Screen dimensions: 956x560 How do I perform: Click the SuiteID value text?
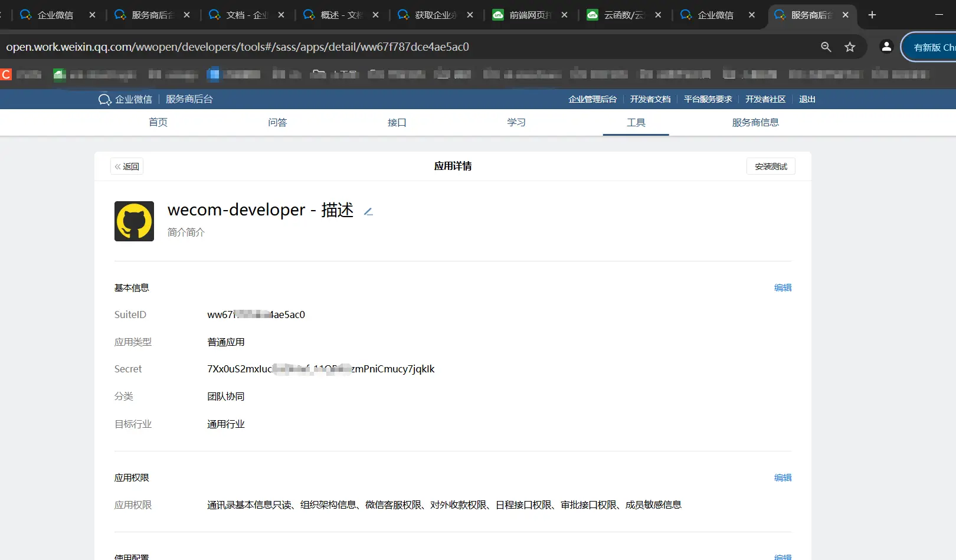[x=256, y=315]
